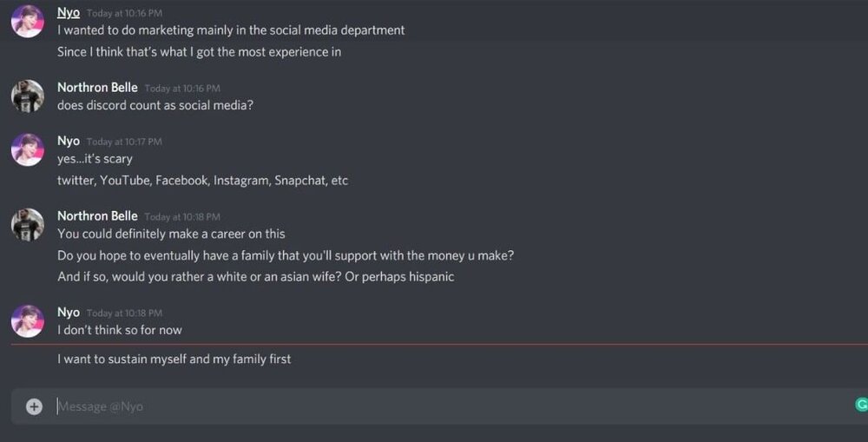868x442 pixels.
Task: Click the Nyo username at 10:17 PM
Action: pos(69,141)
